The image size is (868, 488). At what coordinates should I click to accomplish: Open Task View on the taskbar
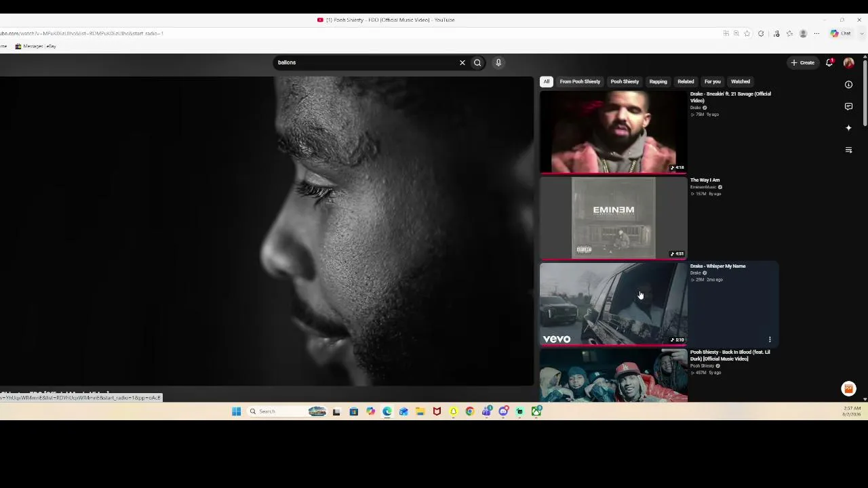pyautogui.click(x=336, y=411)
